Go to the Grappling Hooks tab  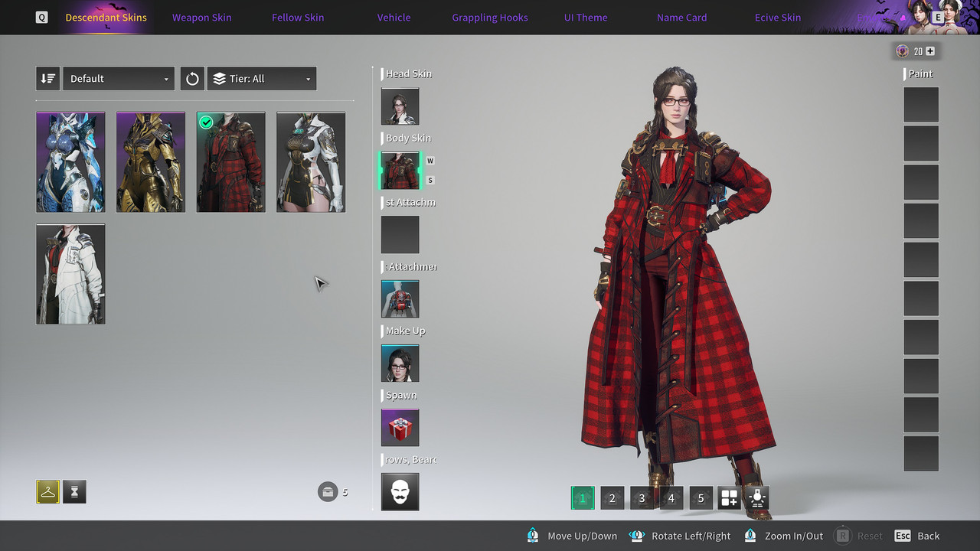[x=490, y=18]
